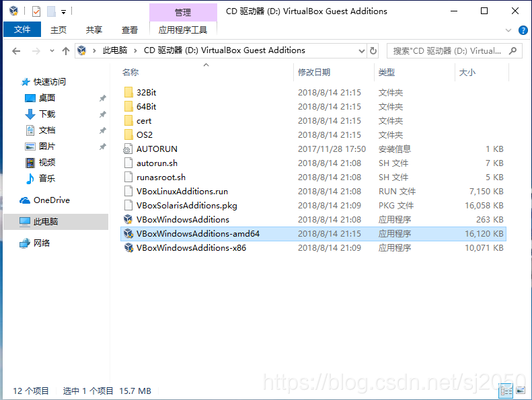Go forward with the right arrow button

[x=36, y=51]
